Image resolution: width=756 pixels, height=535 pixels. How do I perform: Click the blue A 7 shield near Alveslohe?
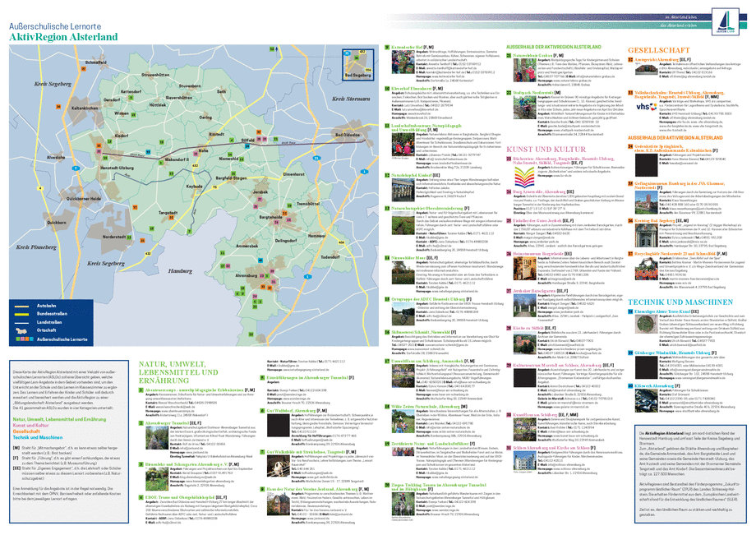(76, 168)
